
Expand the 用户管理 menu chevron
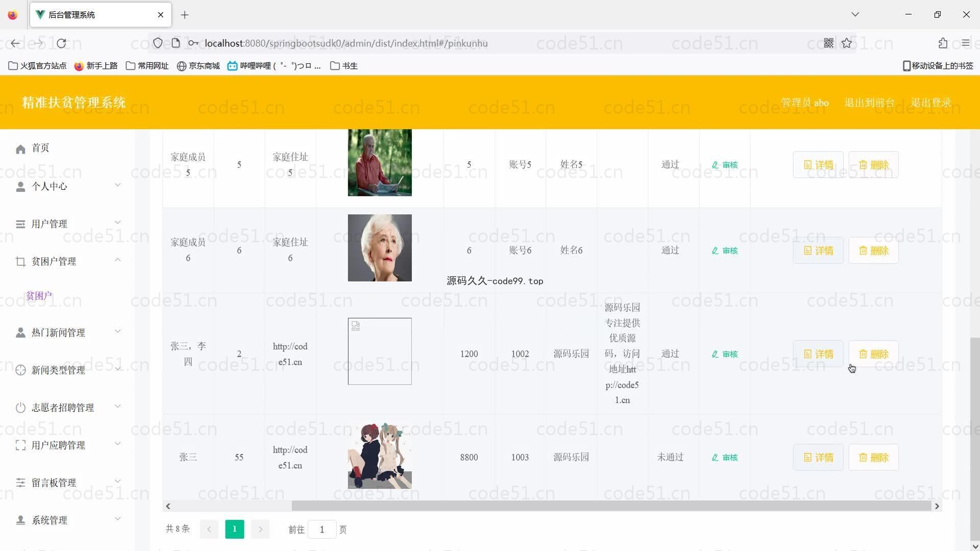pos(117,222)
